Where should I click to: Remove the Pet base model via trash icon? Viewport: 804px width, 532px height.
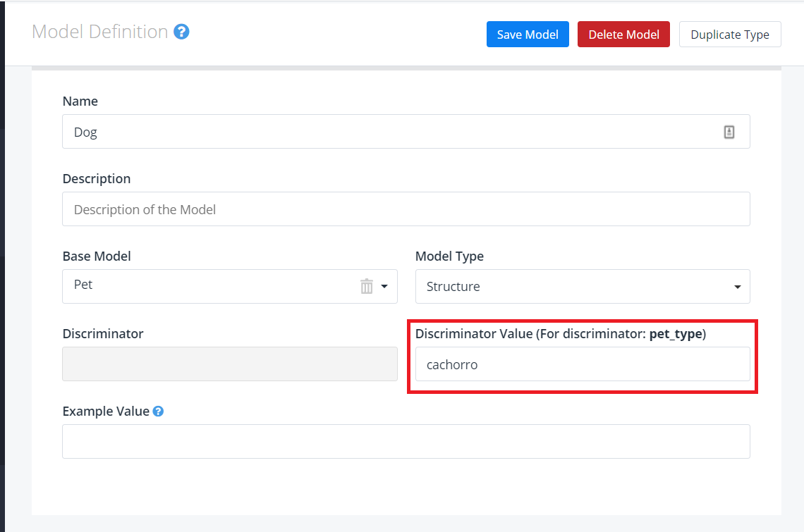[x=367, y=286]
